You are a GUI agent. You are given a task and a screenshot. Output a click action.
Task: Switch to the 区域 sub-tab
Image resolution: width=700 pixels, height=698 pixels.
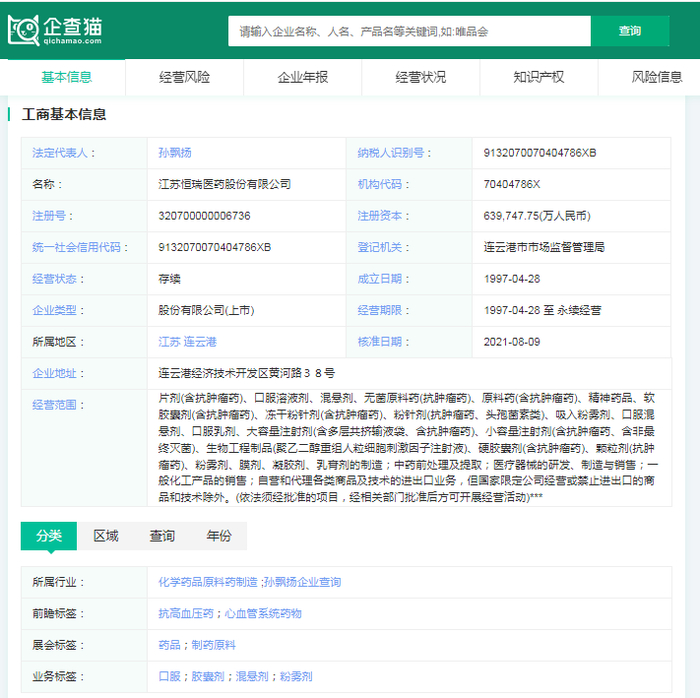tap(106, 536)
